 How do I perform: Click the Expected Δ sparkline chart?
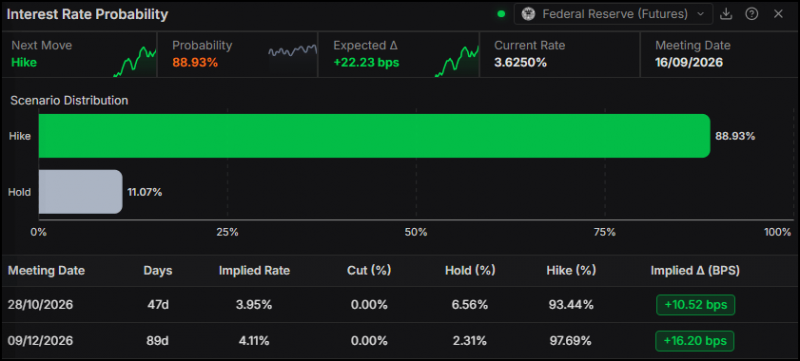point(457,61)
